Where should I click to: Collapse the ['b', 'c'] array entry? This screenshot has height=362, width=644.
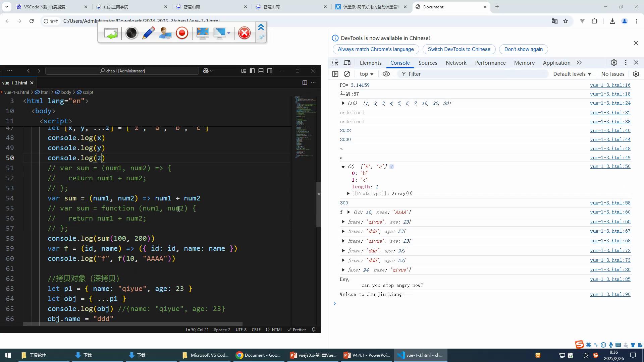343,167
